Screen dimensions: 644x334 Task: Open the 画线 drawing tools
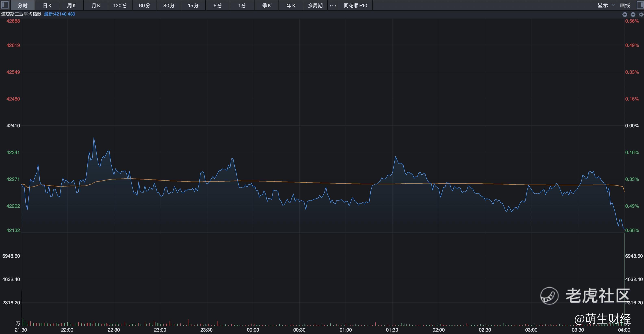pos(625,5)
